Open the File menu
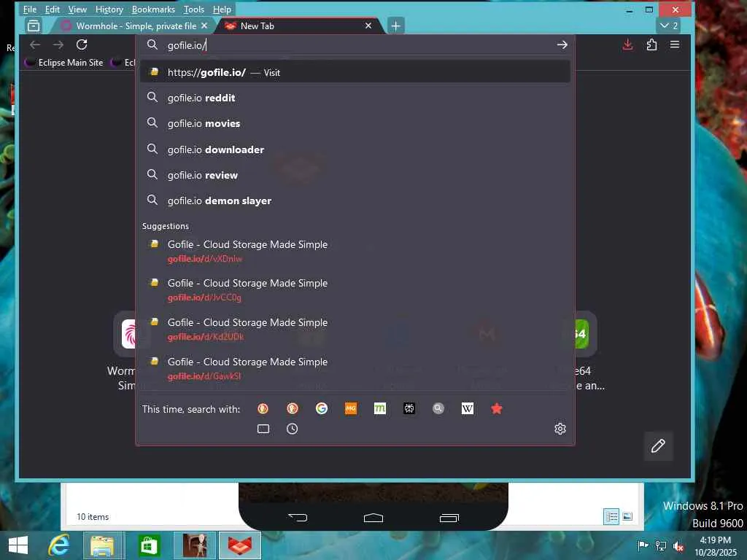This screenshot has height=560, width=747. click(29, 9)
